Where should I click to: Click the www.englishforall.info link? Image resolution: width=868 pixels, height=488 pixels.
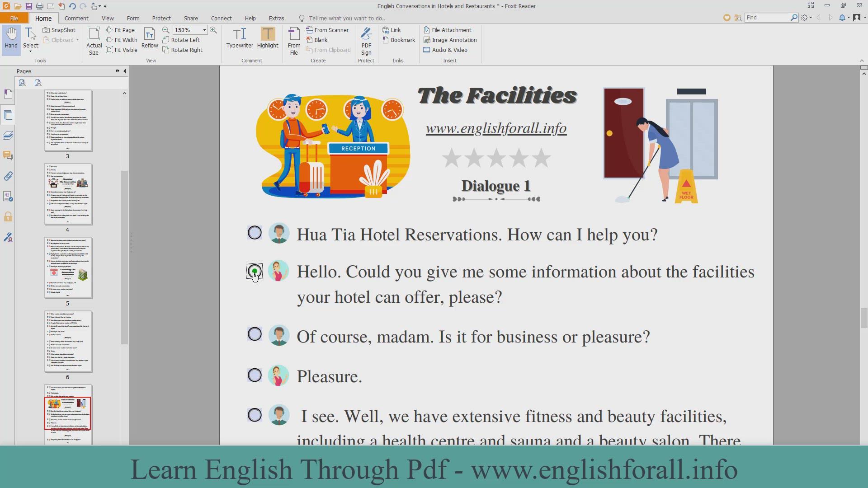tap(496, 128)
